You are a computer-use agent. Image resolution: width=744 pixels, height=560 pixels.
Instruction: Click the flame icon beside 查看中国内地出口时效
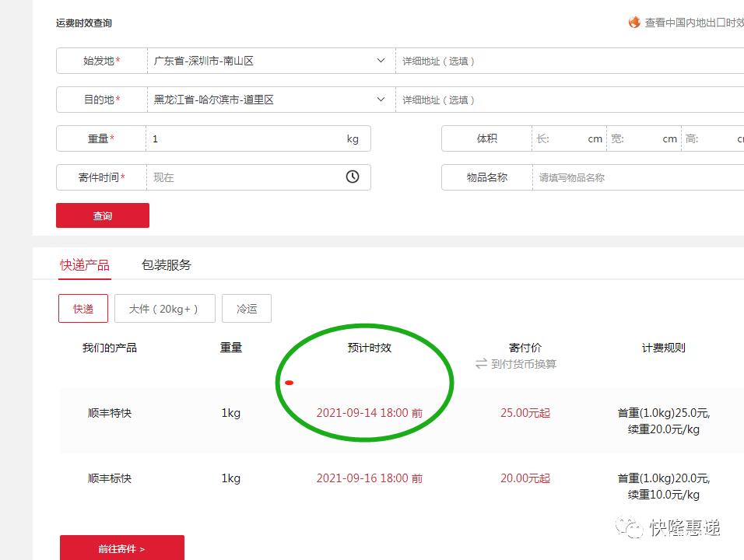click(x=634, y=23)
